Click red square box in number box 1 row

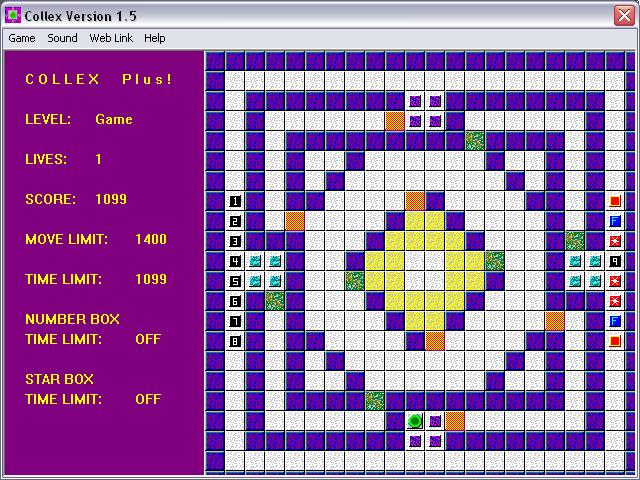[x=615, y=201]
